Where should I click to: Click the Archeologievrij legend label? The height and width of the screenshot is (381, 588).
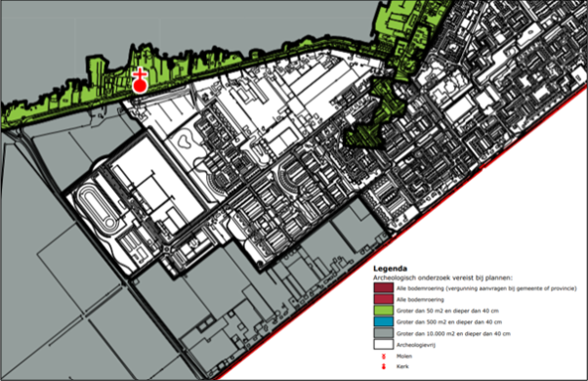click(x=416, y=345)
